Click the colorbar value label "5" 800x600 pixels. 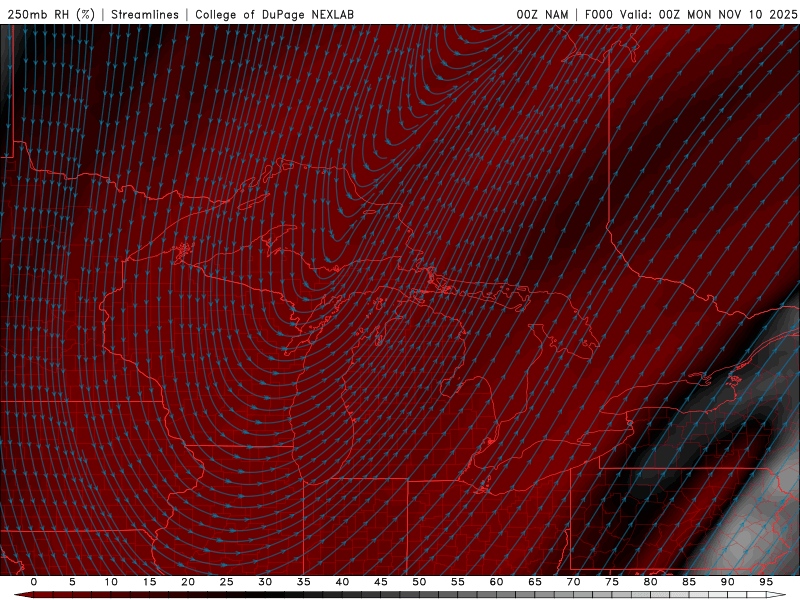coord(72,582)
